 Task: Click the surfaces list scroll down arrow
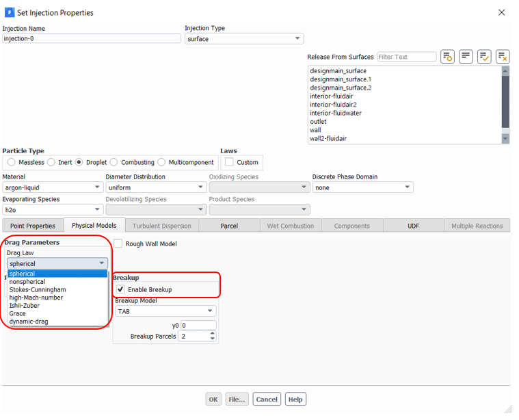pyautogui.click(x=505, y=139)
